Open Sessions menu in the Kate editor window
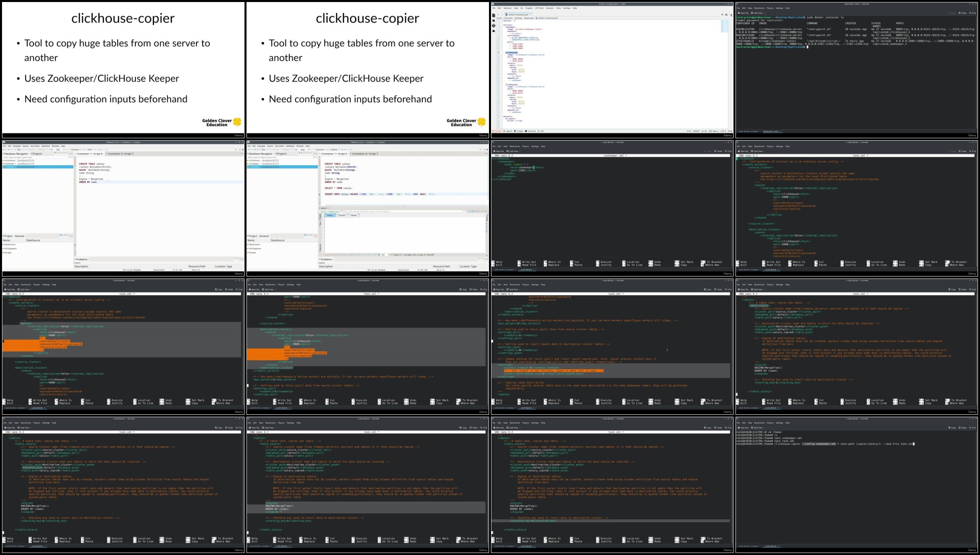This screenshot has width=980, height=555. 550,8
